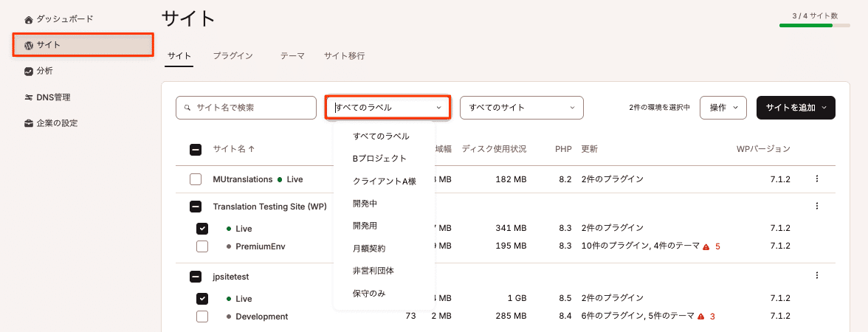This screenshot has height=332, width=868.
Task: Toggle the select-all checkbox in table header
Action: (196, 149)
